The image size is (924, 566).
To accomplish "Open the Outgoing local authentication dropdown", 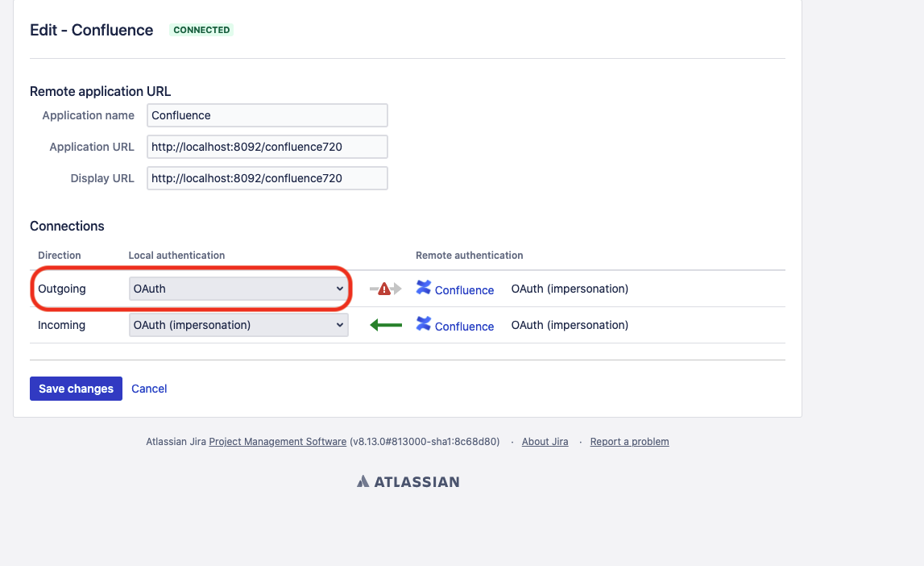I will point(238,289).
